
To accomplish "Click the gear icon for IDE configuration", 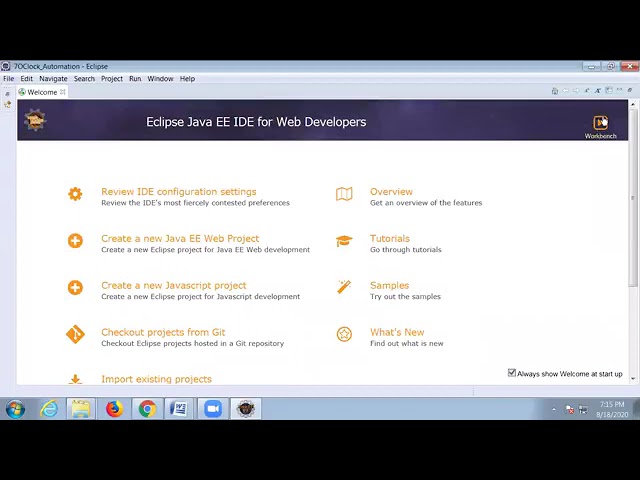I will (x=75, y=194).
